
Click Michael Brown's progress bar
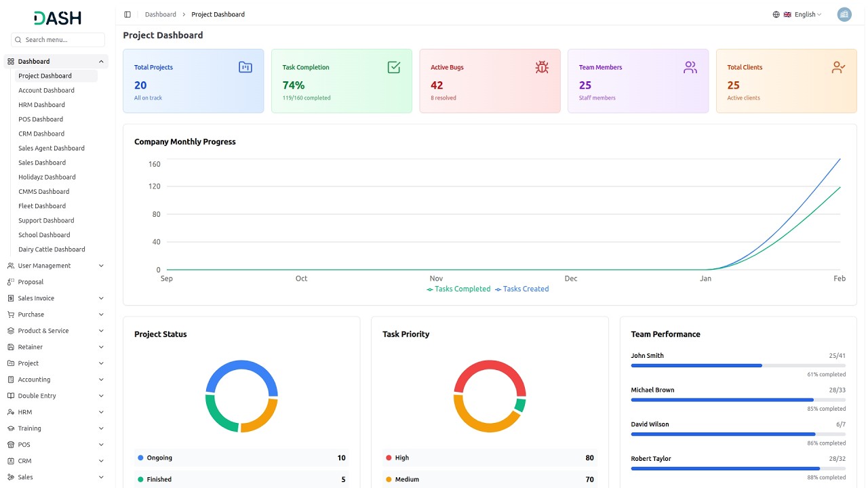click(x=738, y=400)
